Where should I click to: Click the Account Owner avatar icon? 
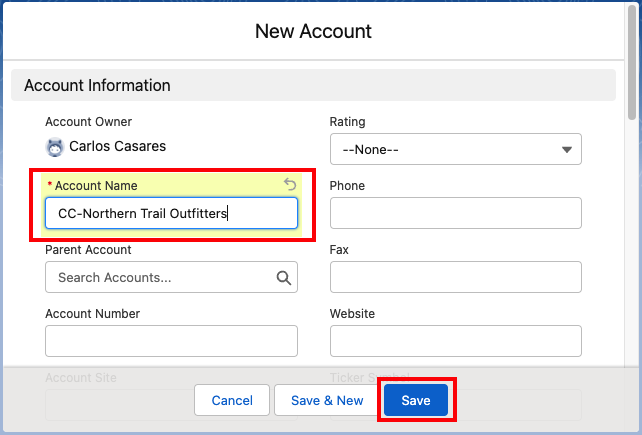pyautogui.click(x=55, y=147)
